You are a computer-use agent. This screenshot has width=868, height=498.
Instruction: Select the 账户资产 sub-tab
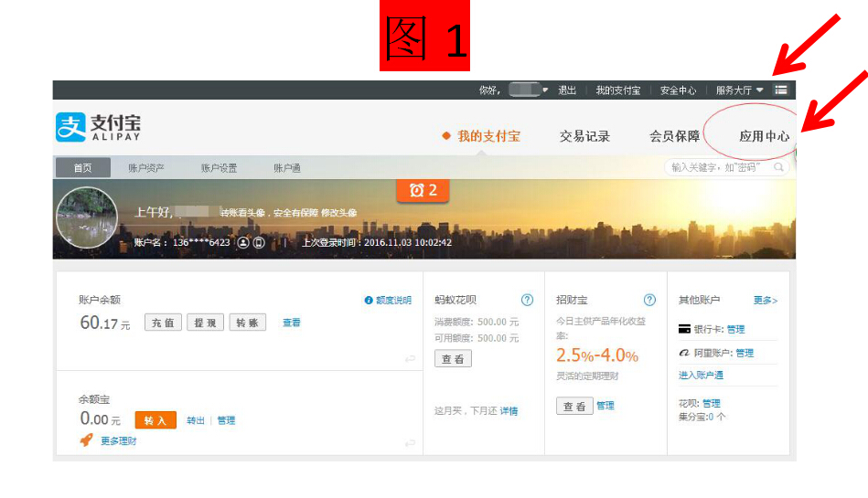tap(146, 167)
